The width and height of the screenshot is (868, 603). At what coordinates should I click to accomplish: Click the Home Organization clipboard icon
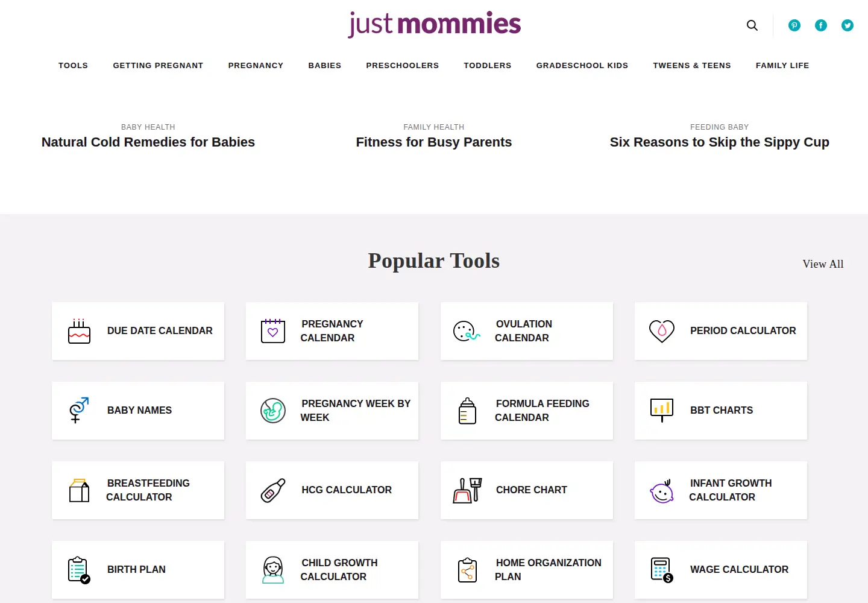pos(467,570)
